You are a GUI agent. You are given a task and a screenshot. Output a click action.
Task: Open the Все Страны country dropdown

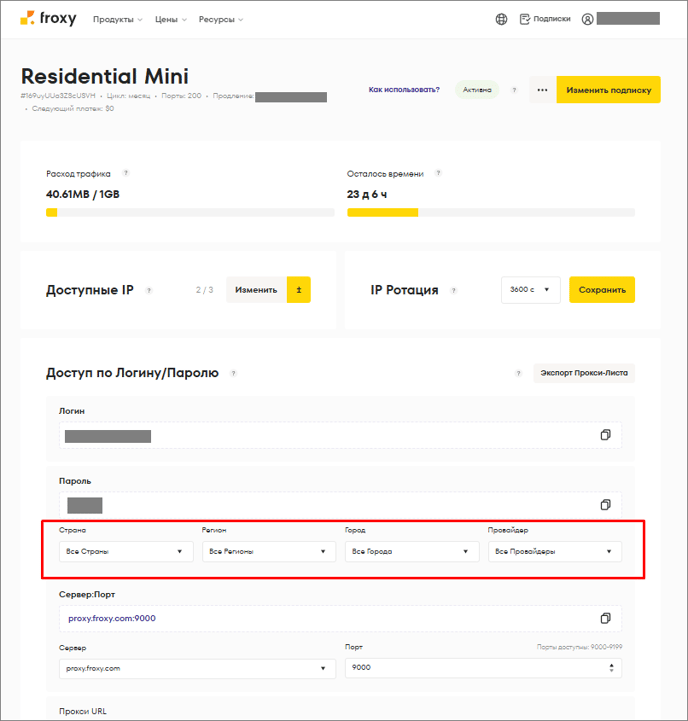(126, 551)
